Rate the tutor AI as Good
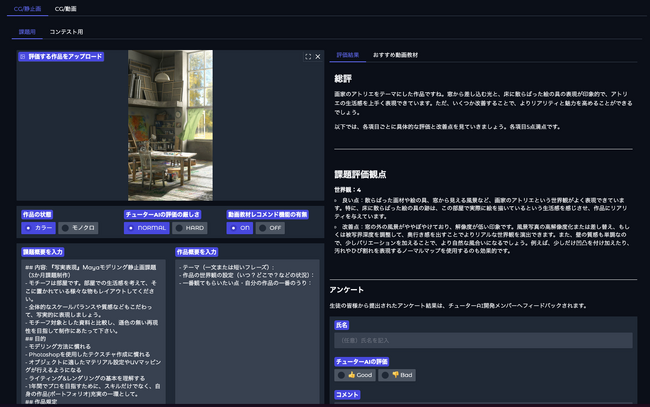This screenshot has height=407, width=650. [355, 374]
